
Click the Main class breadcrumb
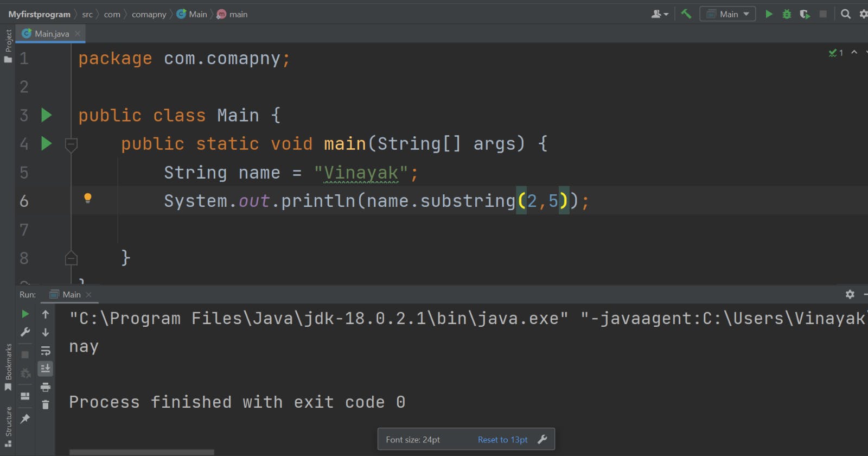coord(193,14)
